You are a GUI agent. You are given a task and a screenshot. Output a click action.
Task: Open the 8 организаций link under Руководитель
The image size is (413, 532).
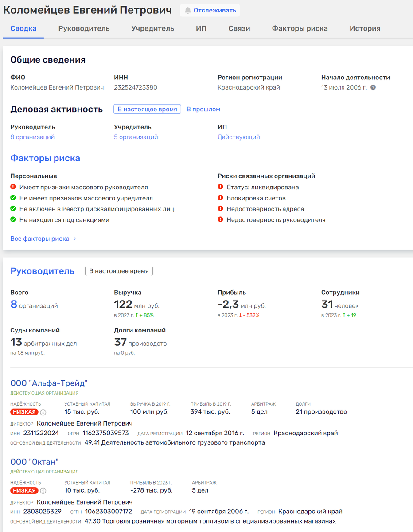[x=32, y=137]
